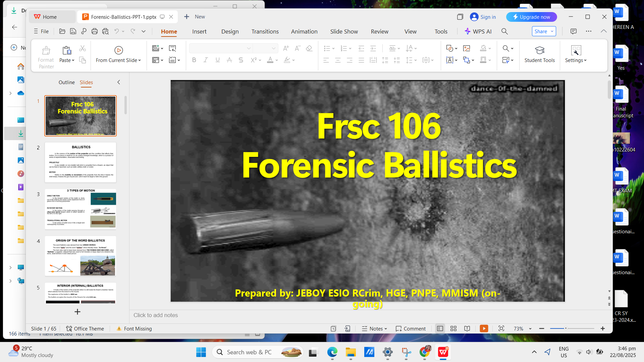Select slide 3 thumbnail Types of Motion

(80, 209)
